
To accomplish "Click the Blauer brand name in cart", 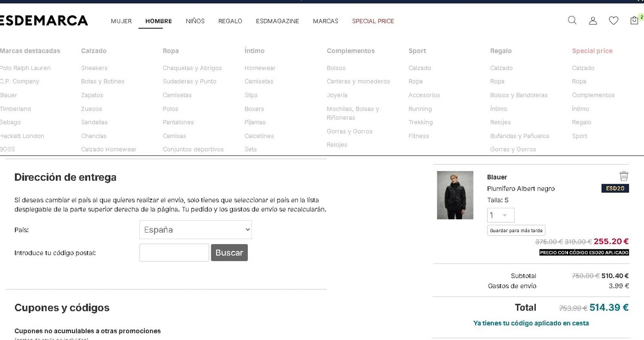I will (x=497, y=177).
